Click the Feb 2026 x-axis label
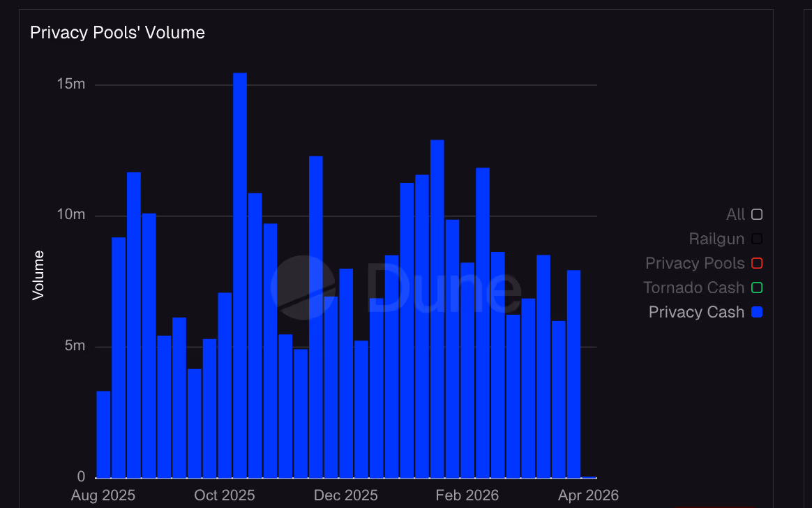Viewport: 812px width, 508px height. (467, 495)
